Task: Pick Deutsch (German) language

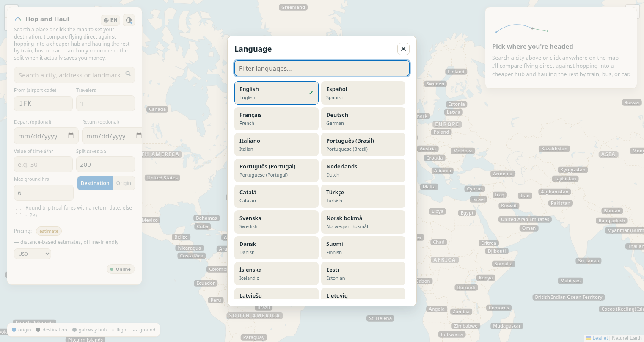Action: 363,119
